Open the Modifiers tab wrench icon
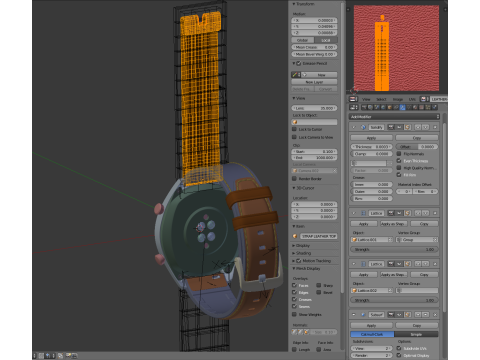 pos(402,107)
